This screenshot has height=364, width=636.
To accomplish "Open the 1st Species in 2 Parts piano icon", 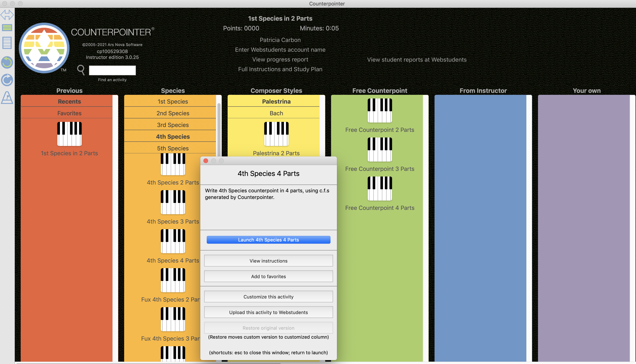I will point(69,134).
